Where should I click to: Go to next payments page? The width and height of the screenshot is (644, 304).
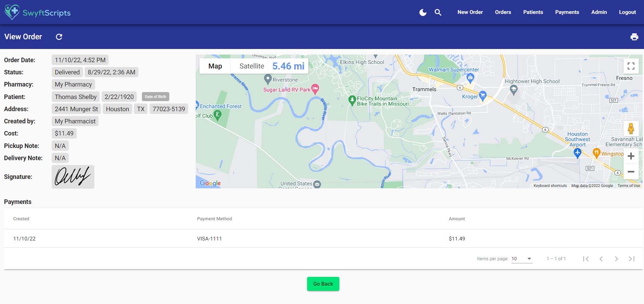click(617, 258)
